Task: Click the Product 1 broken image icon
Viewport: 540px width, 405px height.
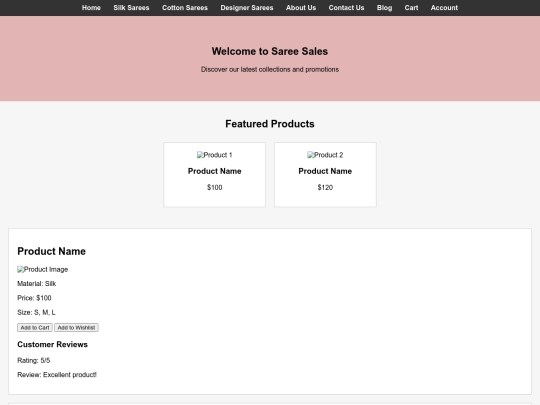Action: (x=200, y=155)
